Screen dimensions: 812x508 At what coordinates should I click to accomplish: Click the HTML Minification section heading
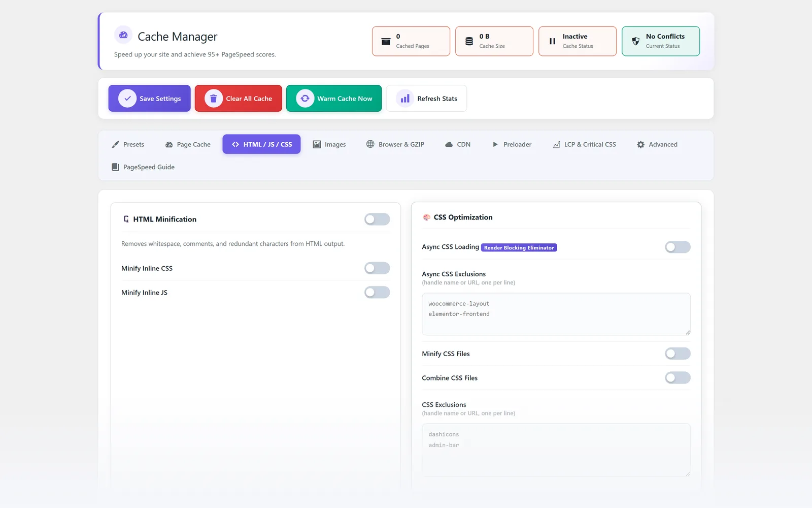[164, 219]
